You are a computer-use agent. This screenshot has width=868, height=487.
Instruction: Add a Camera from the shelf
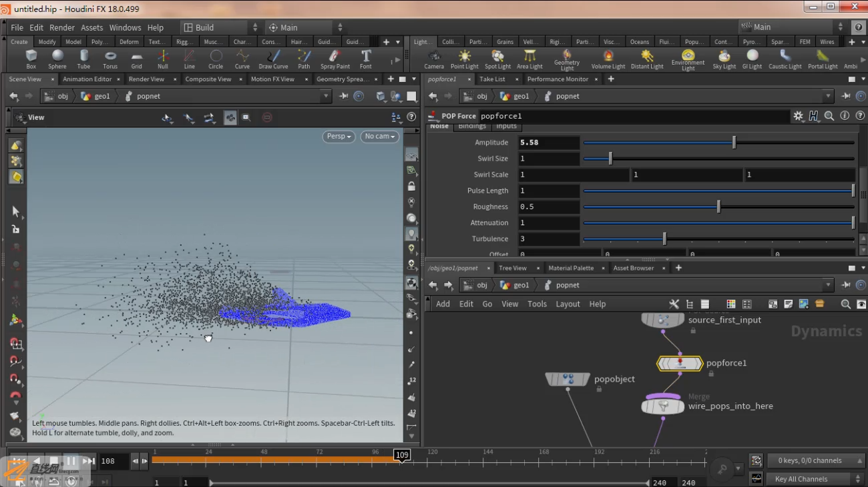pos(434,59)
